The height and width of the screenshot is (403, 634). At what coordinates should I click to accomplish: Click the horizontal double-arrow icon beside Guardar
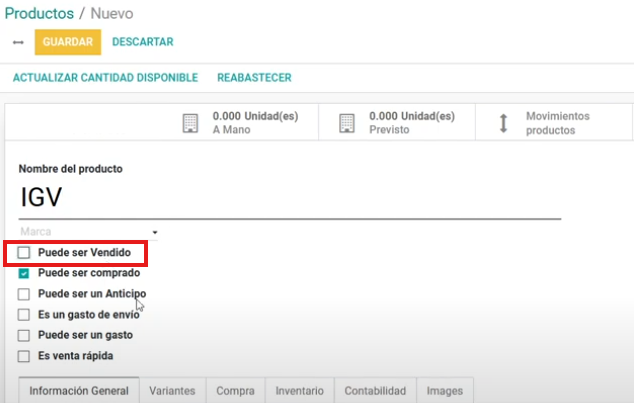coord(18,42)
